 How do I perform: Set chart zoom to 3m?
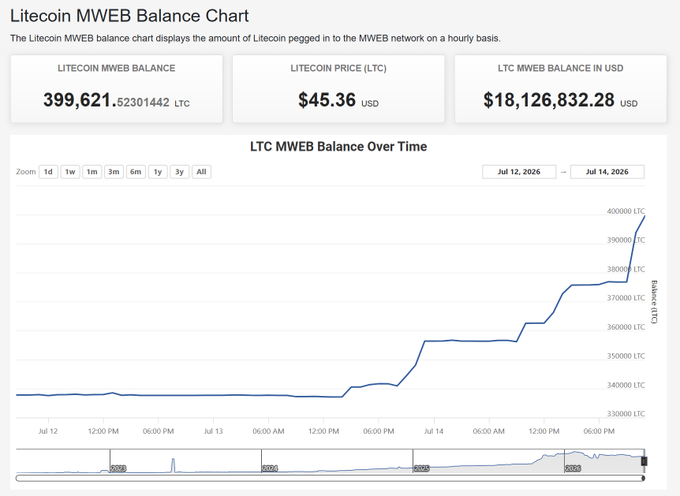(x=114, y=172)
